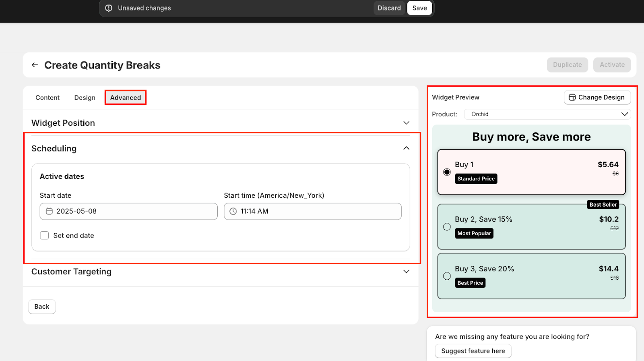This screenshot has height=361, width=644.
Task: Open the Product dropdown showing Orchid
Action: [x=547, y=114]
